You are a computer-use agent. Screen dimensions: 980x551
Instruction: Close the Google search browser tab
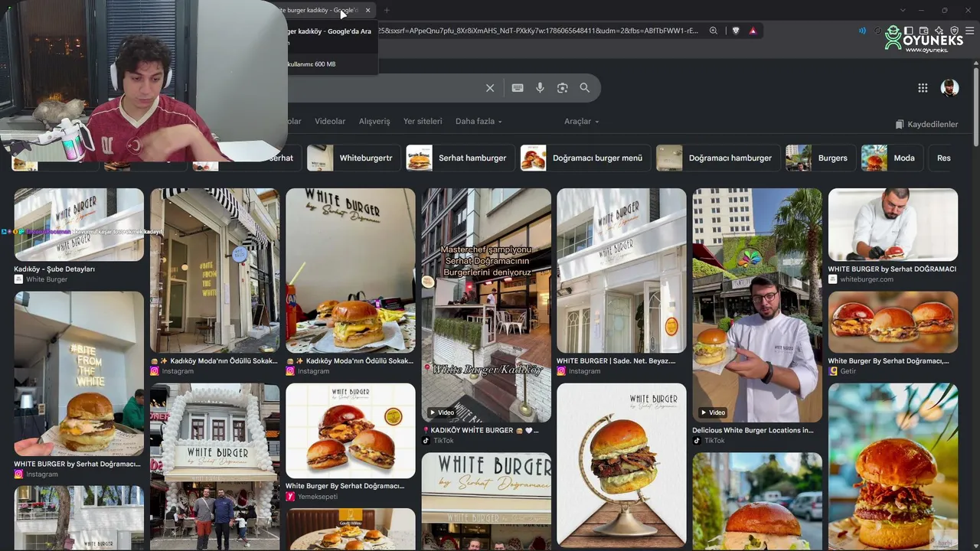367,10
